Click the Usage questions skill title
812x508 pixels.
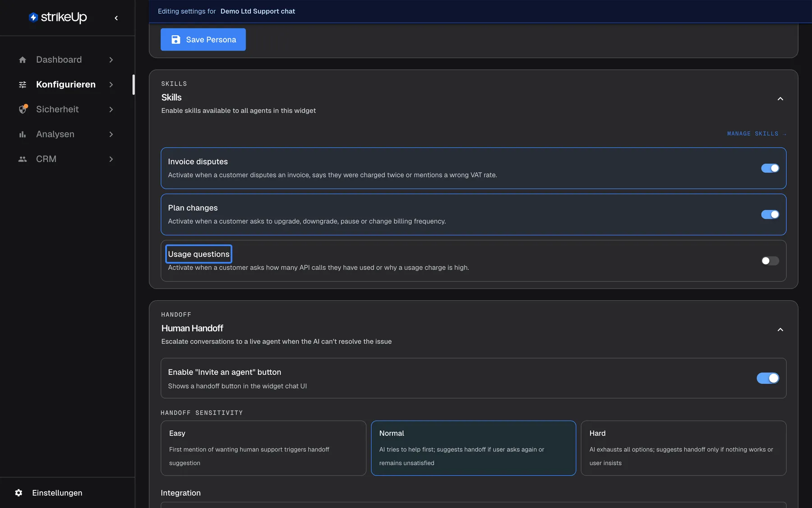coord(198,254)
